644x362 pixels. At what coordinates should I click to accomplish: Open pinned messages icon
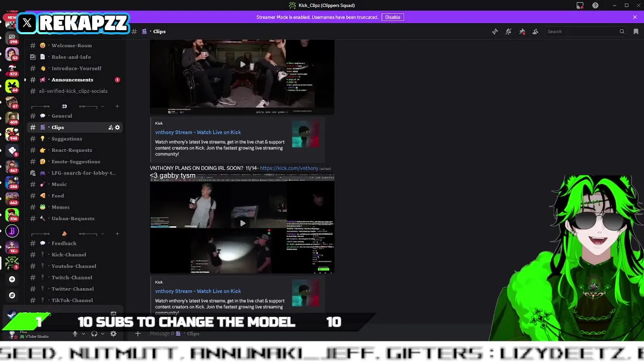(x=522, y=32)
